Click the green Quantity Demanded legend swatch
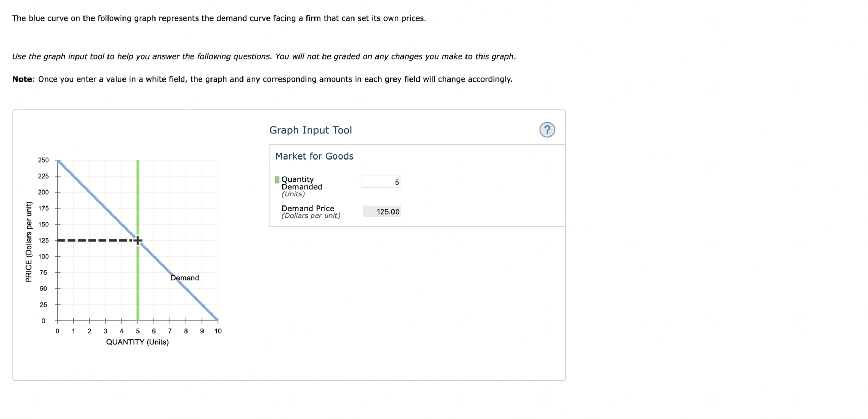The height and width of the screenshot is (419, 868). click(x=277, y=180)
